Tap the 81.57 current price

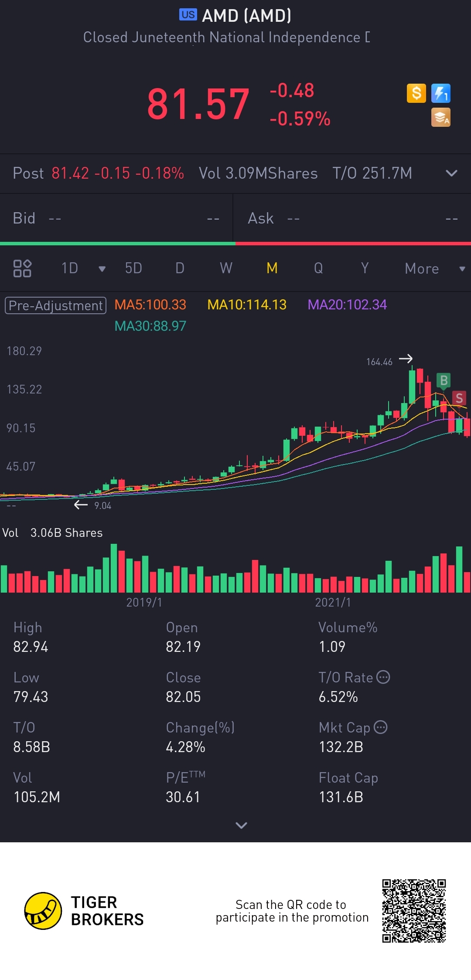198,104
